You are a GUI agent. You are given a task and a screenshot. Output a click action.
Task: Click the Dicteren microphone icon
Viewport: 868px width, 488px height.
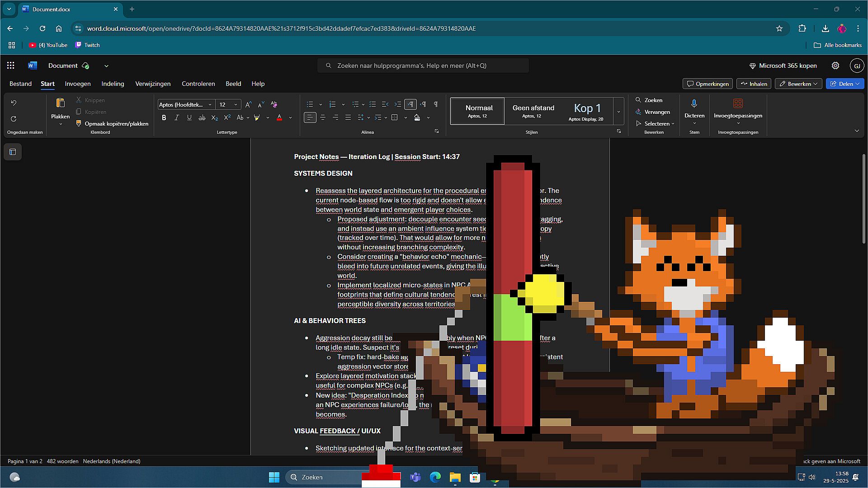pos(694,104)
